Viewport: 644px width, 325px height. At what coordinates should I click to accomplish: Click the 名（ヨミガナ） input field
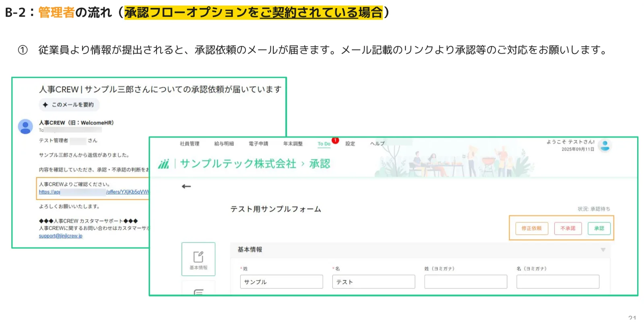tap(558, 282)
